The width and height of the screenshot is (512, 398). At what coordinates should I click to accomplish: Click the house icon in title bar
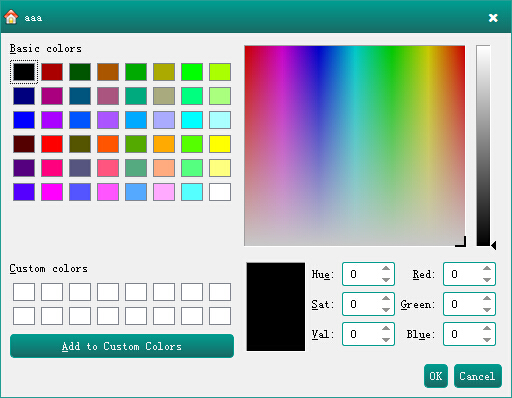11,17
